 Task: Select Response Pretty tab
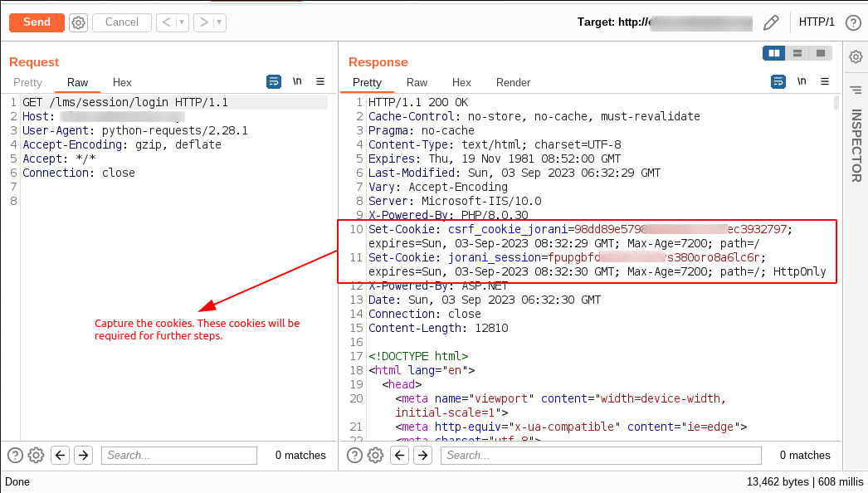click(x=367, y=82)
